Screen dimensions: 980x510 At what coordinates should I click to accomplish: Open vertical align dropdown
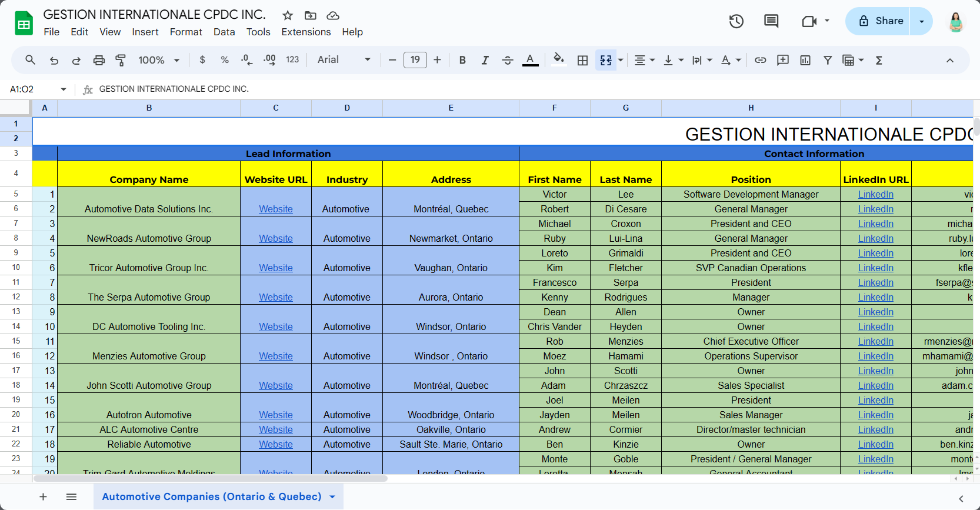(x=674, y=60)
